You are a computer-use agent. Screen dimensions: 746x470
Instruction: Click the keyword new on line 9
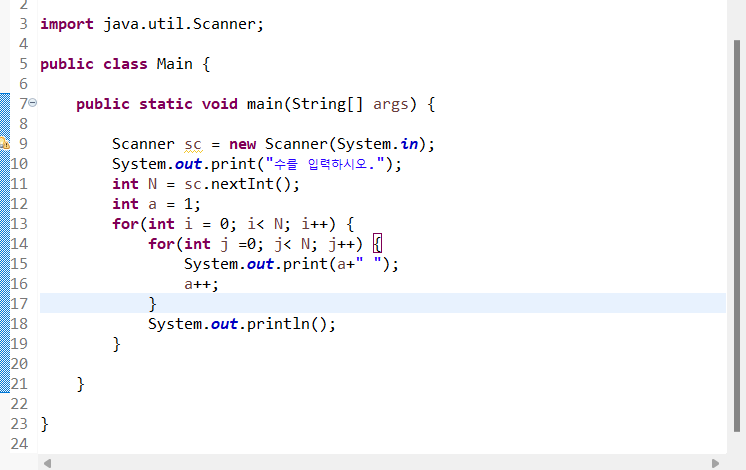242,144
